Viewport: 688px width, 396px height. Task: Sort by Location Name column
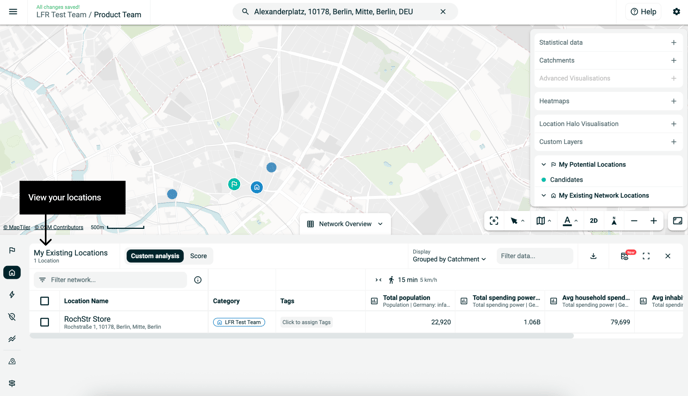(x=86, y=301)
